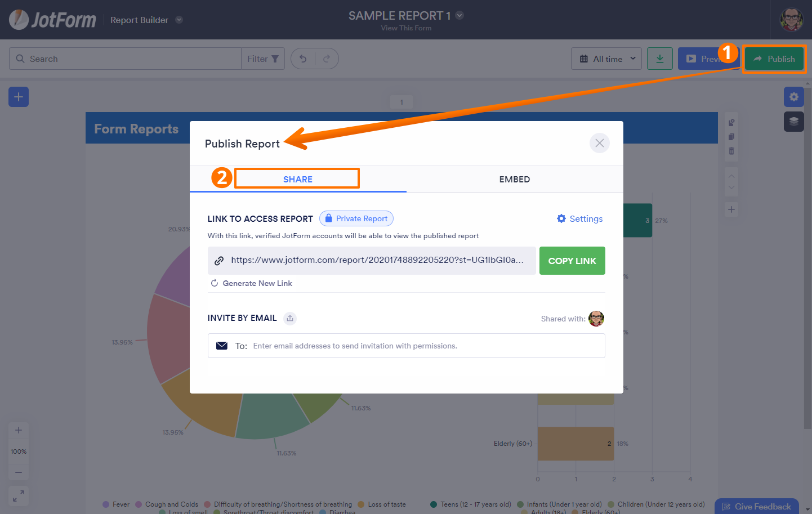Open the layers panel icon
The height and width of the screenshot is (514, 812).
(x=794, y=122)
